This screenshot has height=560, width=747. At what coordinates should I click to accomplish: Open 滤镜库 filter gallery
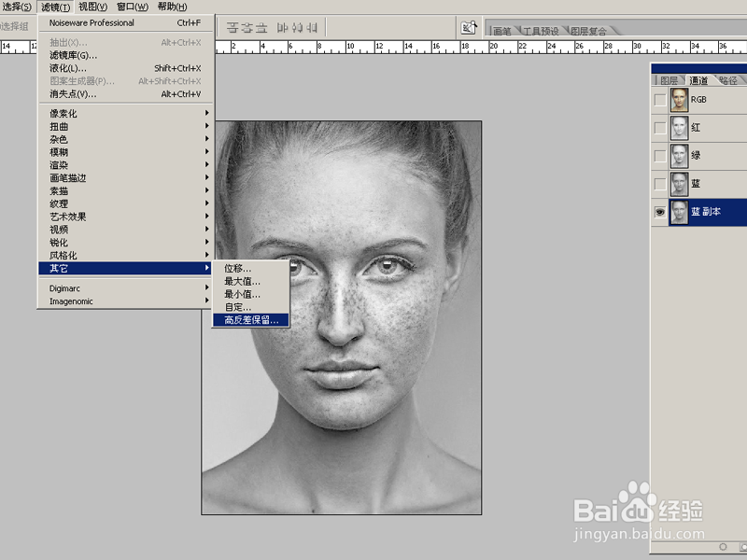(x=126, y=55)
